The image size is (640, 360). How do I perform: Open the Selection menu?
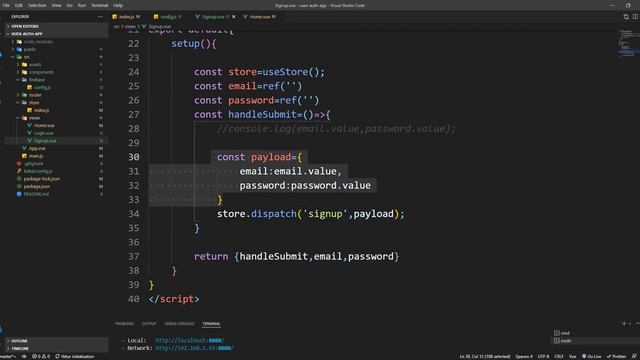coord(37,5)
